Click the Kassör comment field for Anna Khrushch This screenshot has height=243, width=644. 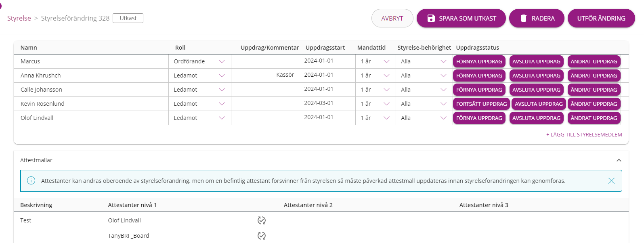click(265, 75)
